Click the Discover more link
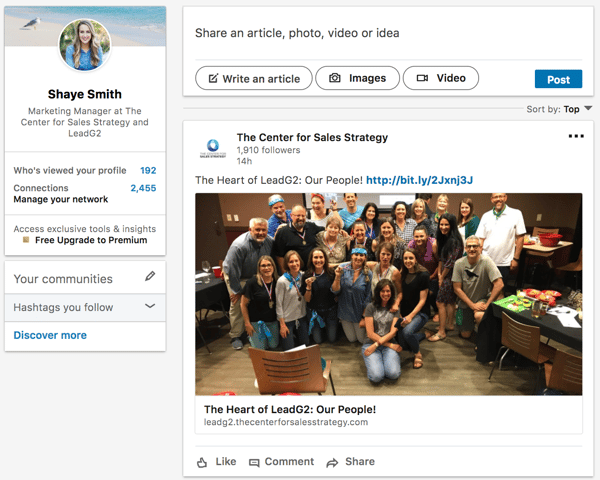Screen dimensions: 600x480 50,335
